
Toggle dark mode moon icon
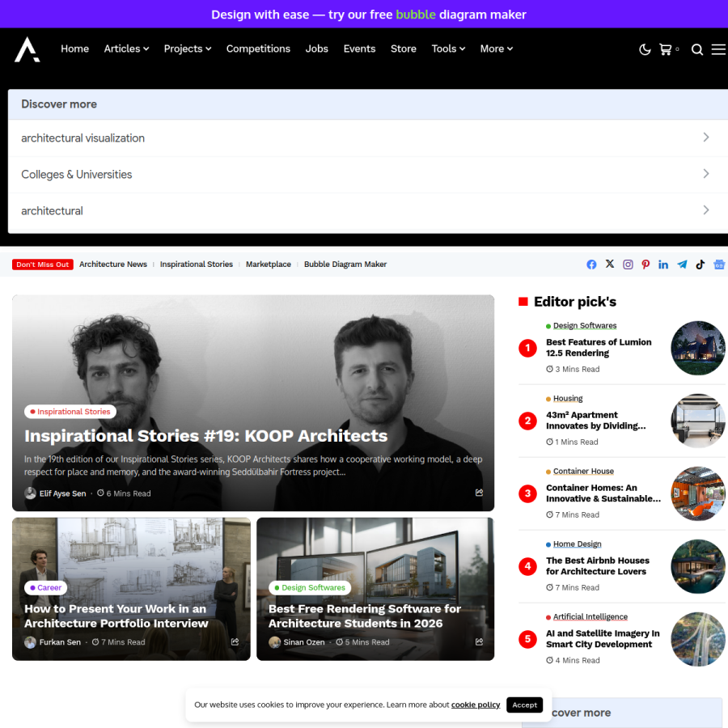(x=645, y=49)
